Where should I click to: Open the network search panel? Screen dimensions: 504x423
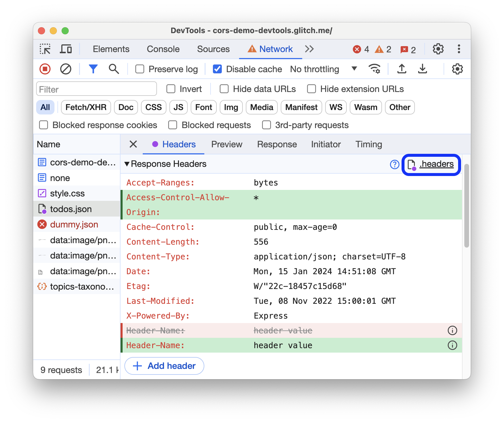(114, 69)
